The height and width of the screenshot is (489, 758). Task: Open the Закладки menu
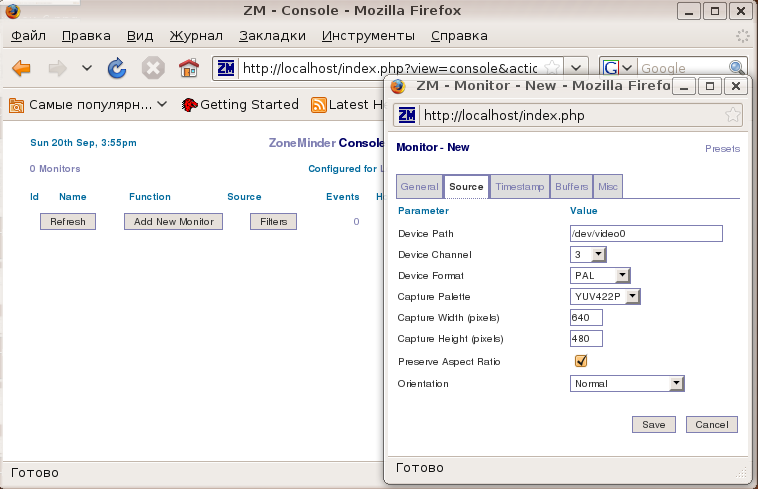(272, 36)
